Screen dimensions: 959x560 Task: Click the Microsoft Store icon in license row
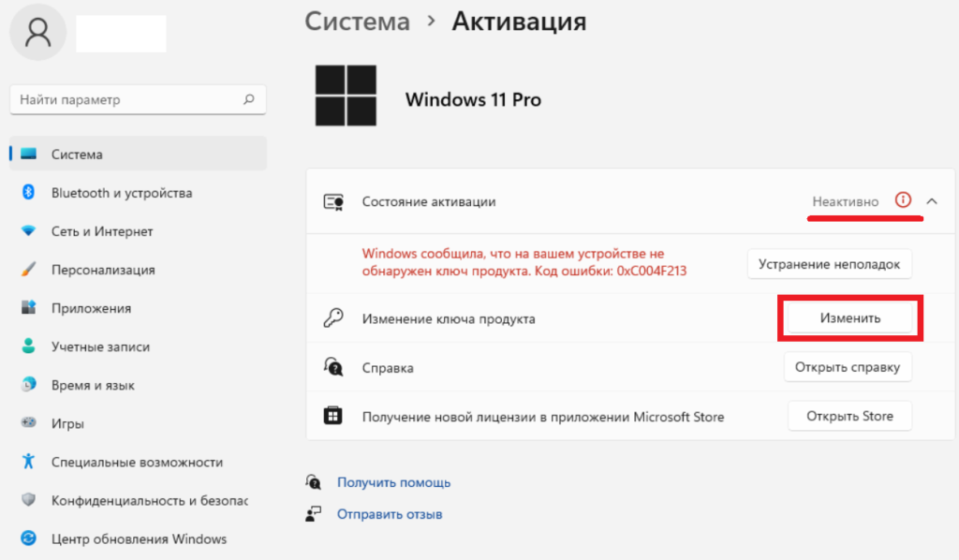[x=332, y=416]
